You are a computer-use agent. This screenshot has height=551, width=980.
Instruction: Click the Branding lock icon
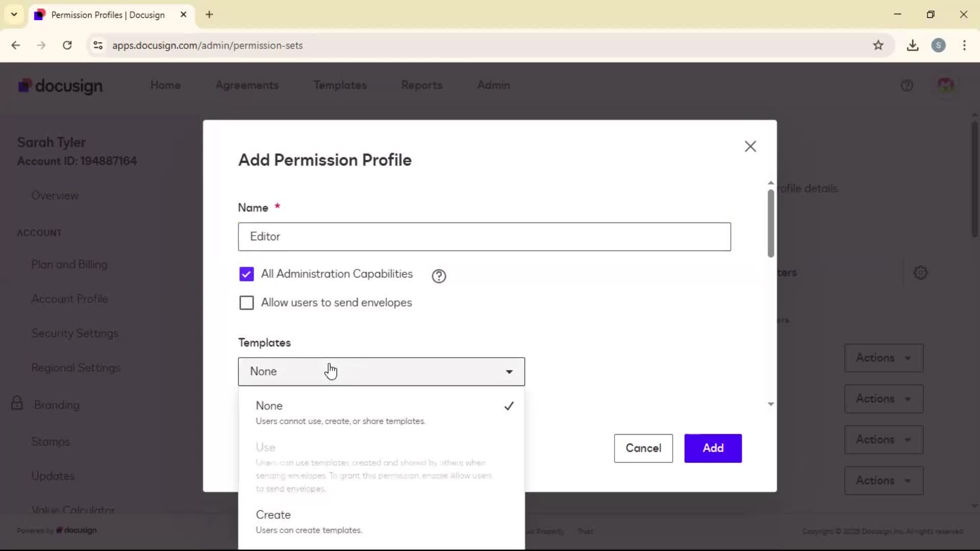[17, 403]
